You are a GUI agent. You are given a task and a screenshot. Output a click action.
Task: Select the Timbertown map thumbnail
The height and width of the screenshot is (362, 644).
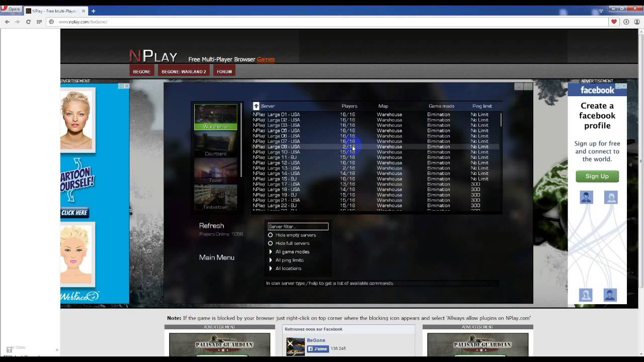(x=216, y=198)
